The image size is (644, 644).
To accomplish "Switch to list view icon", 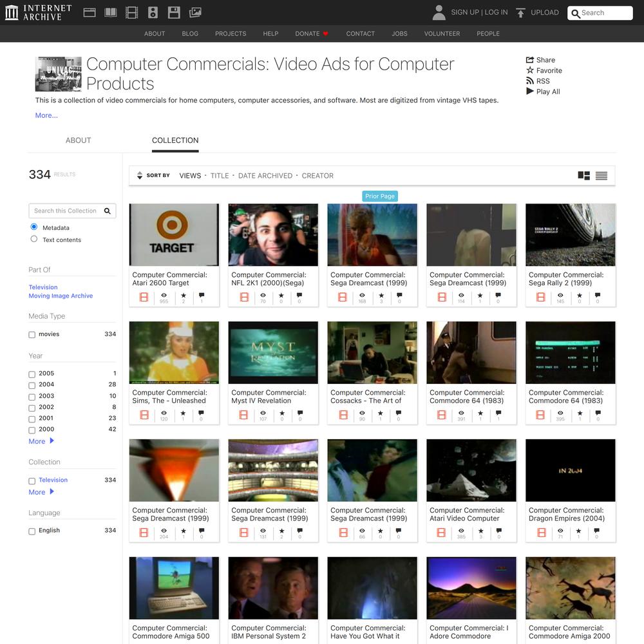I will 601,176.
